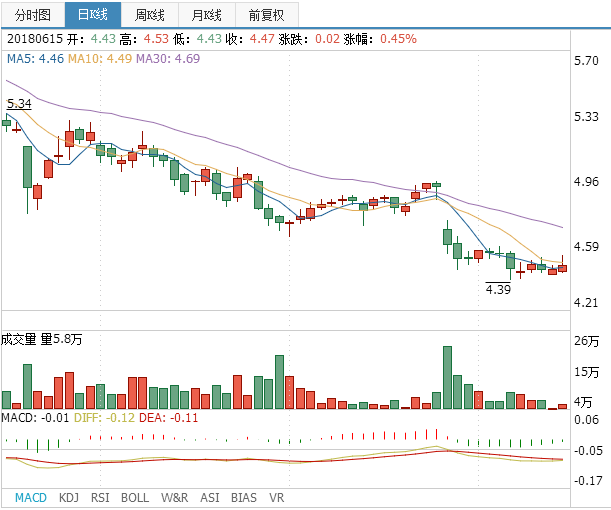Click the 4.39 low price label

(x=498, y=289)
